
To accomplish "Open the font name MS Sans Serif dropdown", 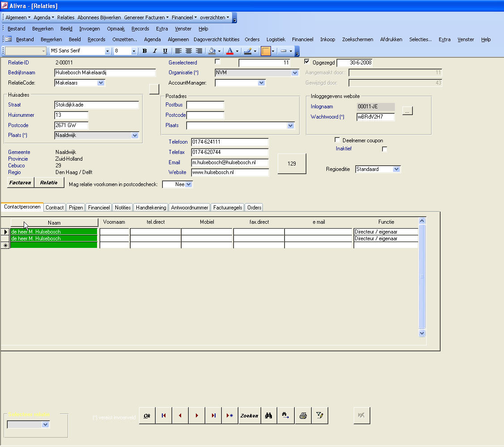I will pos(108,51).
